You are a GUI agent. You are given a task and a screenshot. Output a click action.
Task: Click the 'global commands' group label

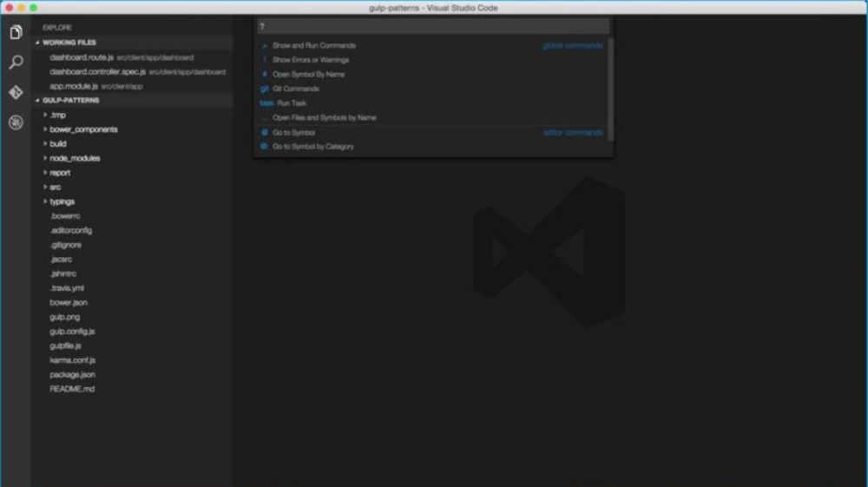pyautogui.click(x=572, y=45)
